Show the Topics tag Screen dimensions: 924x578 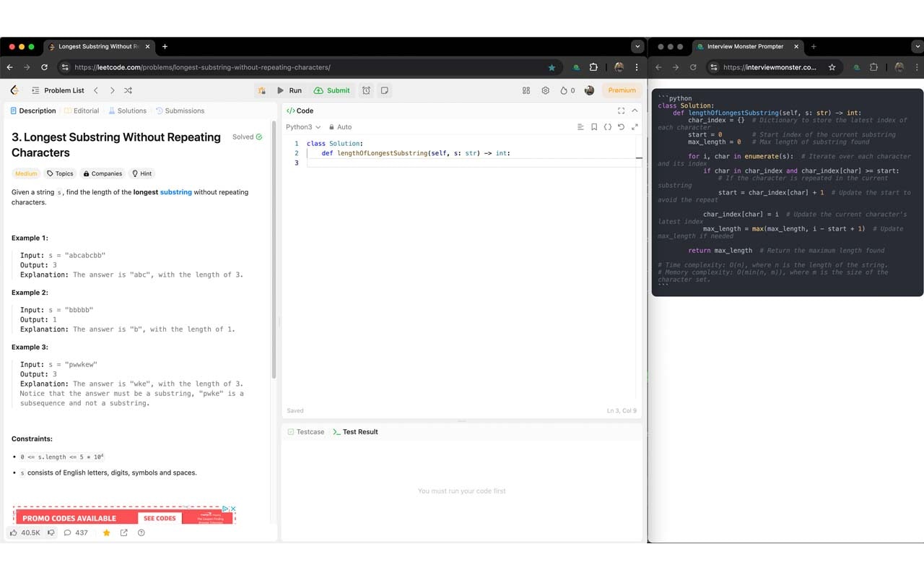point(60,173)
